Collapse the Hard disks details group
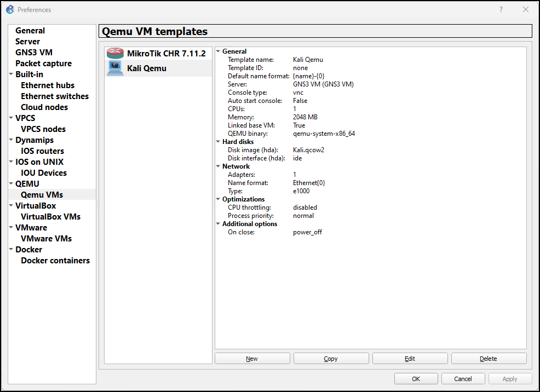The width and height of the screenshot is (540, 392). [218, 141]
